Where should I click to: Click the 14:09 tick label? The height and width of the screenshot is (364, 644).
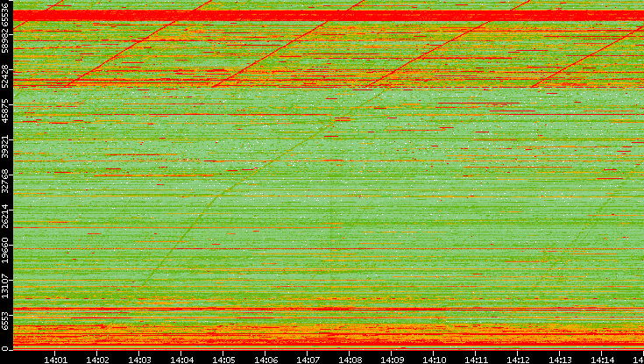(x=392, y=360)
